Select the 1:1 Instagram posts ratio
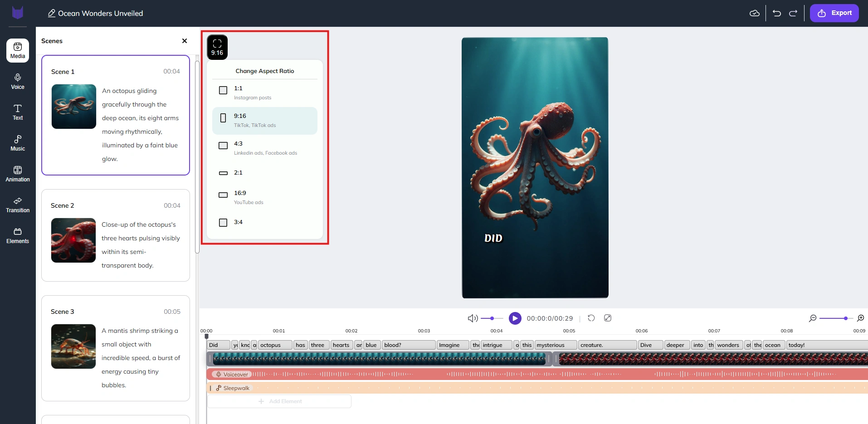Screen dimensions: 868x424 click(265, 93)
